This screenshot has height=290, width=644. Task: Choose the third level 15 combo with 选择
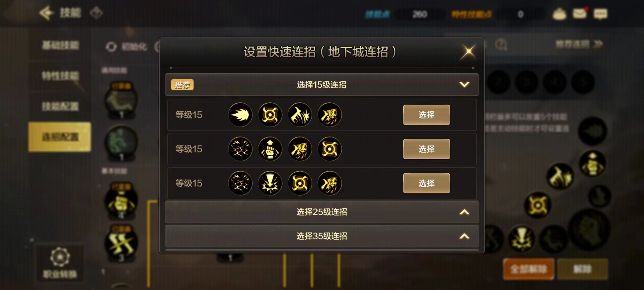[x=426, y=183]
